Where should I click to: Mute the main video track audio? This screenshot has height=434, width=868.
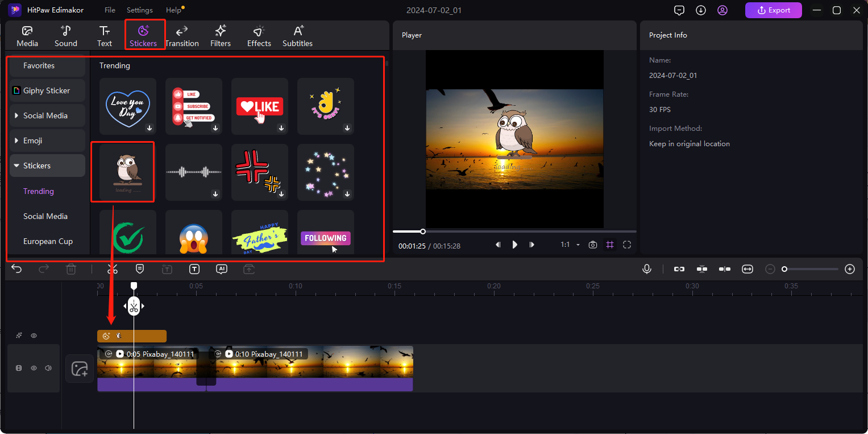[48, 368]
